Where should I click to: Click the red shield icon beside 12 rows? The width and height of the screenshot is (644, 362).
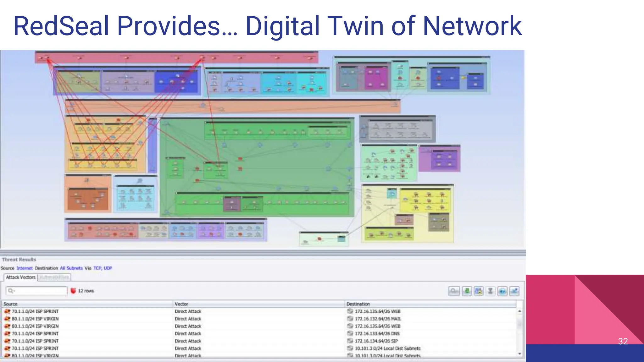(73, 291)
